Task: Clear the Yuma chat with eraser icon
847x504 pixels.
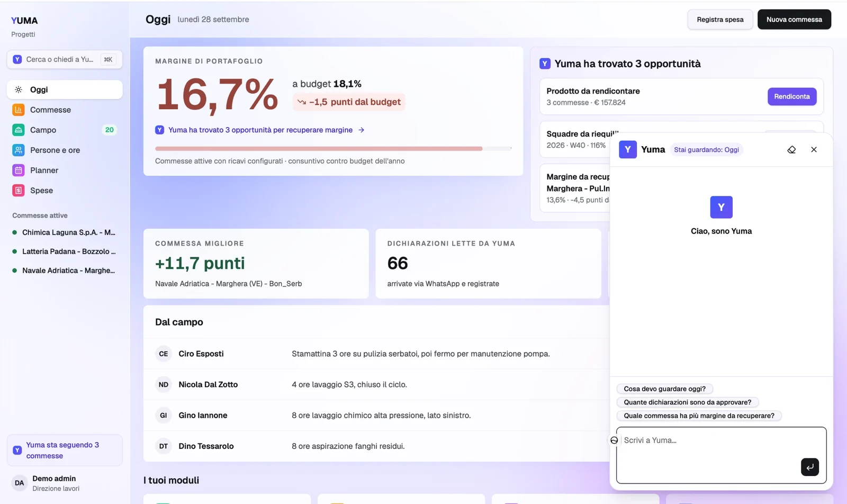Action: pos(791,150)
